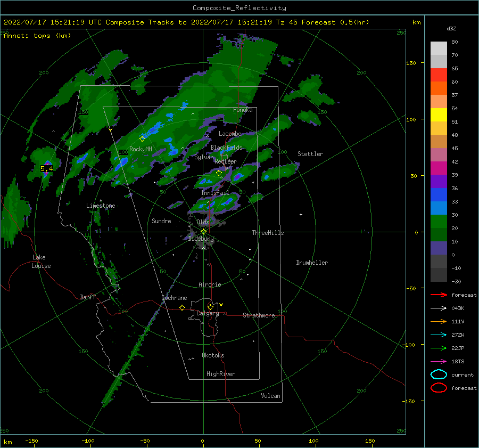Click the 80 dBZ light gray swatch
This screenshot has height=448, width=479.
[x=439, y=48]
